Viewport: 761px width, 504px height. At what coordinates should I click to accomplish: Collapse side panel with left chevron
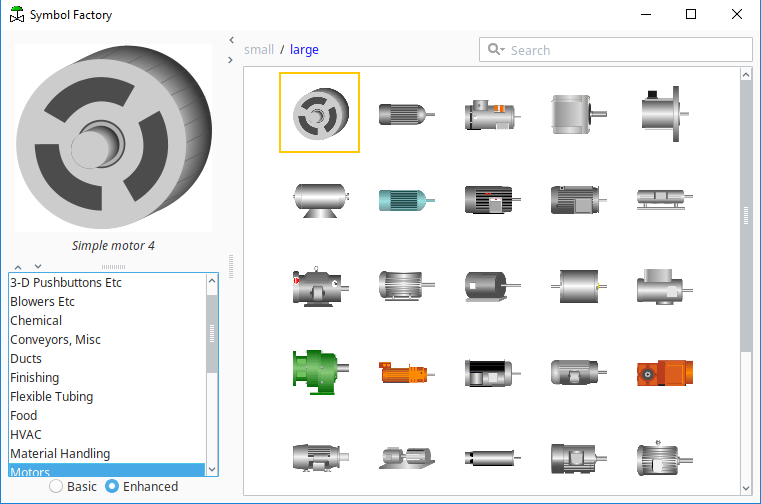231,40
